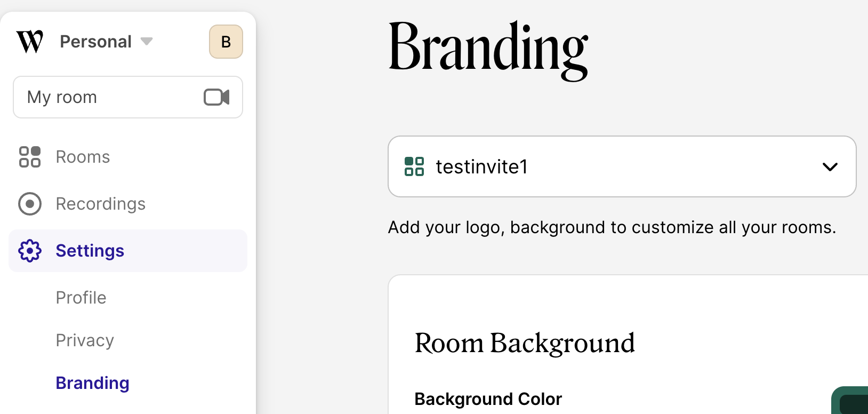Click the video camera icon in My room

coord(216,97)
